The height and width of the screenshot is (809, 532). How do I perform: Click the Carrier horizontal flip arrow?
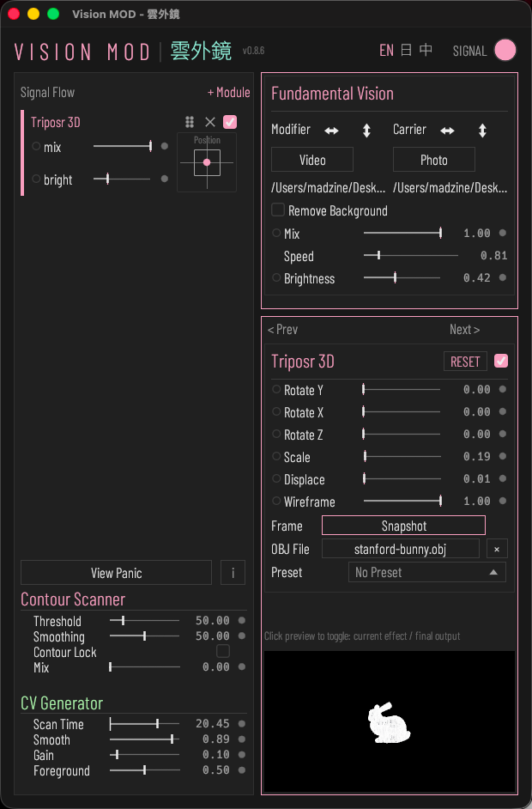point(447,131)
